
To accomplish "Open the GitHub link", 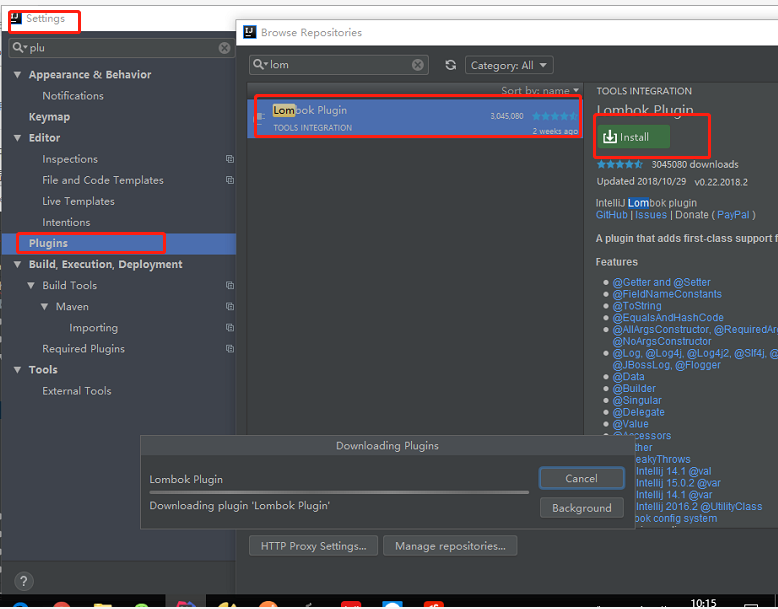I will click(x=611, y=215).
